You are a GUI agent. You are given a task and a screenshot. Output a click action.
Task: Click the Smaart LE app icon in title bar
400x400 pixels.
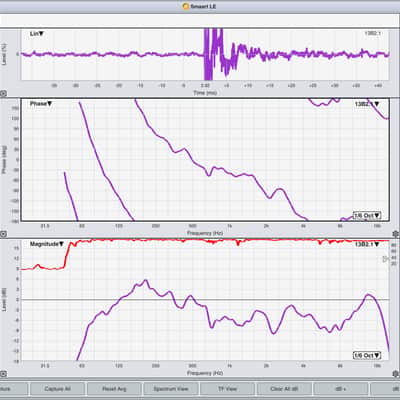click(186, 6)
